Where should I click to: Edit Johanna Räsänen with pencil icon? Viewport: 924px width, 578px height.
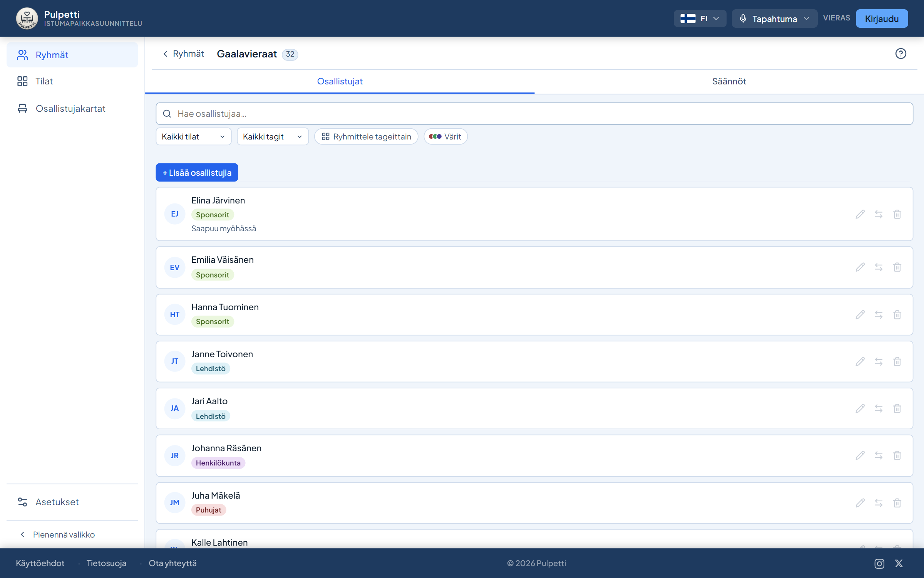[x=860, y=455]
